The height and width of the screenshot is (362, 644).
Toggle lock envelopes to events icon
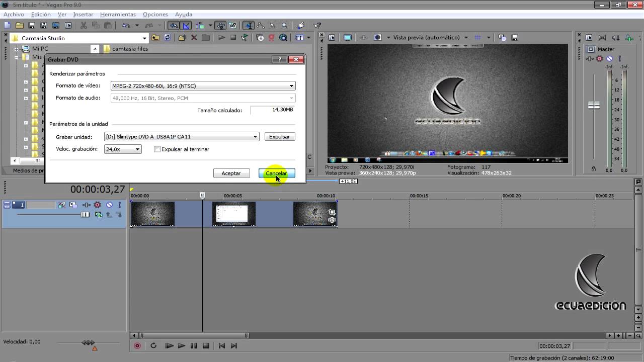[x=220, y=25]
